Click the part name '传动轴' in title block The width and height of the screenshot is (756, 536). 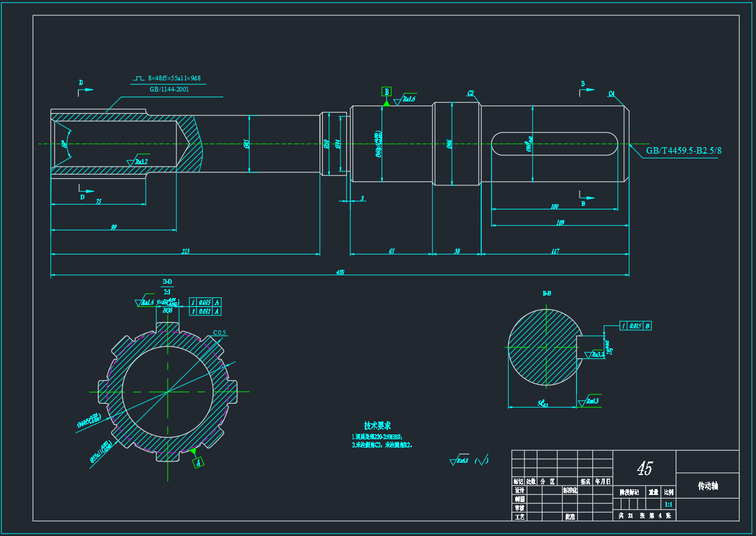click(x=708, y=486)
